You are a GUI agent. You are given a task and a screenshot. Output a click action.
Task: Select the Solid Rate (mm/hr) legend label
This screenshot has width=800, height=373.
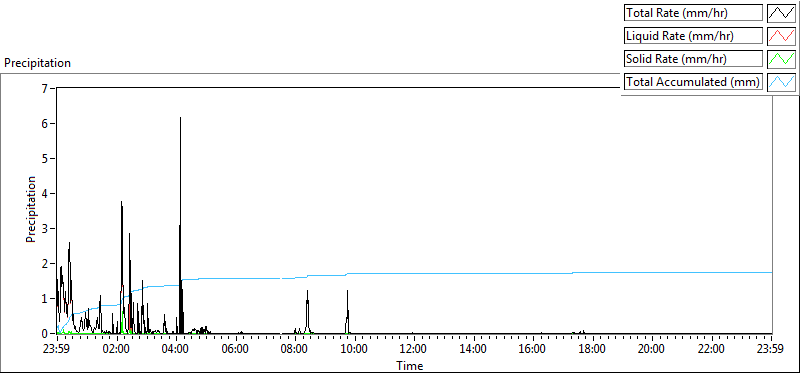click(694, 59)
